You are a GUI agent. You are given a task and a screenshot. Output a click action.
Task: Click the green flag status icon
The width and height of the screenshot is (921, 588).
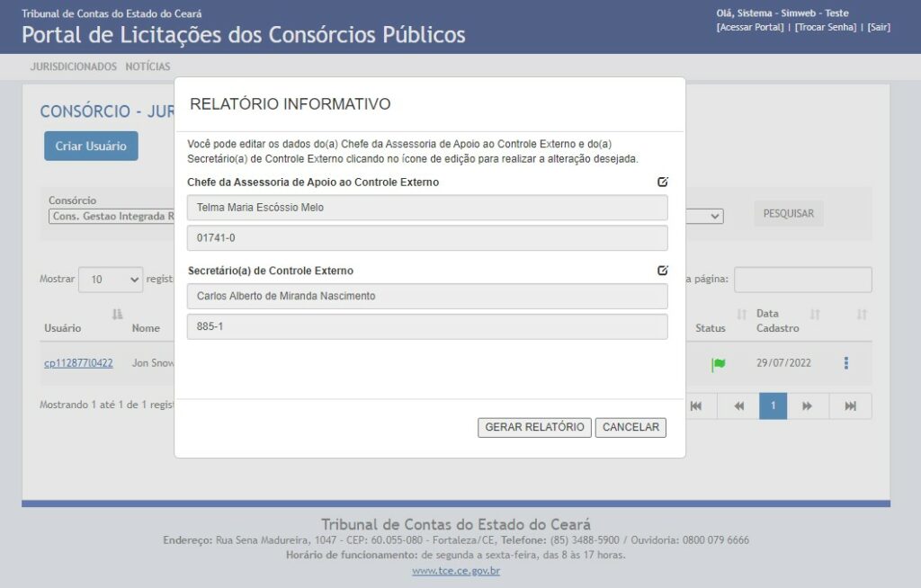pos(718,364)
